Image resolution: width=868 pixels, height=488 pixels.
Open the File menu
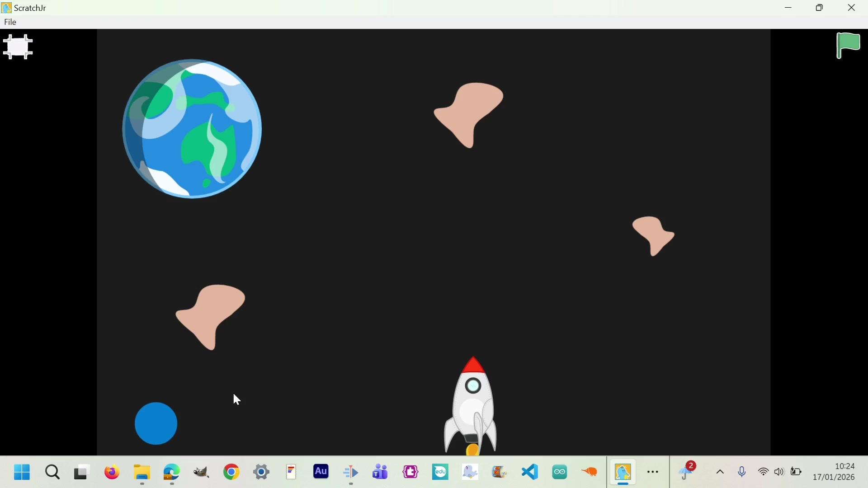(10, 22)
